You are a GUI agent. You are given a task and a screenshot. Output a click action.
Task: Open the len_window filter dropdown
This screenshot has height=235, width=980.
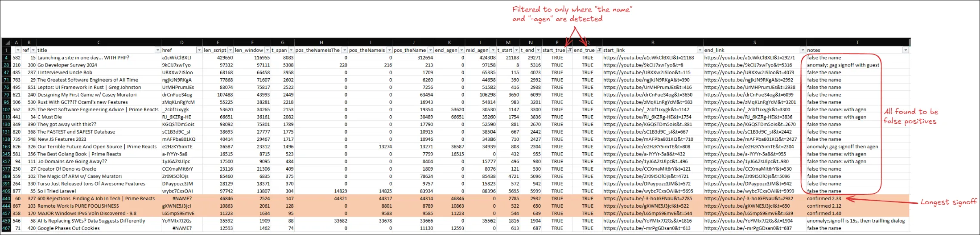(x=268, y=50)
